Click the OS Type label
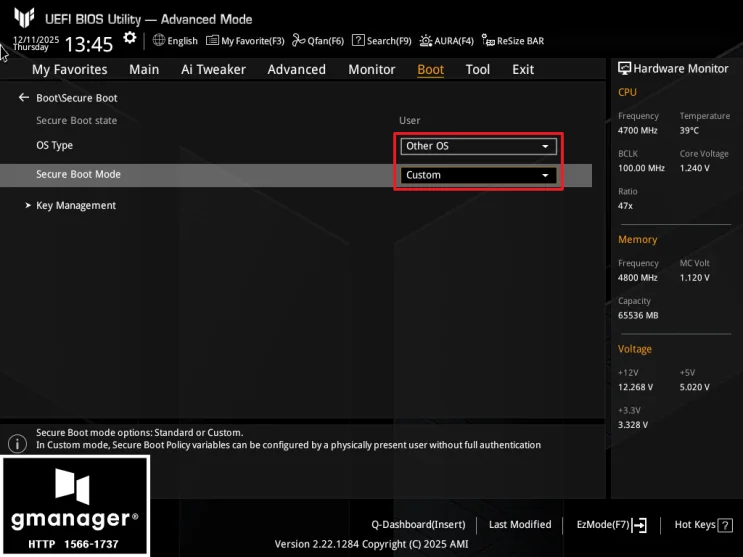 coord(54,146)
